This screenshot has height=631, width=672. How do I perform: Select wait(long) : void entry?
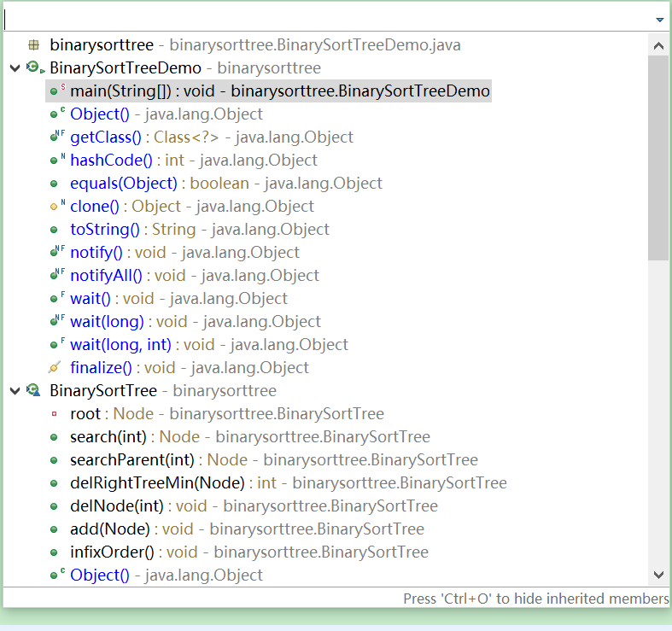196,322
